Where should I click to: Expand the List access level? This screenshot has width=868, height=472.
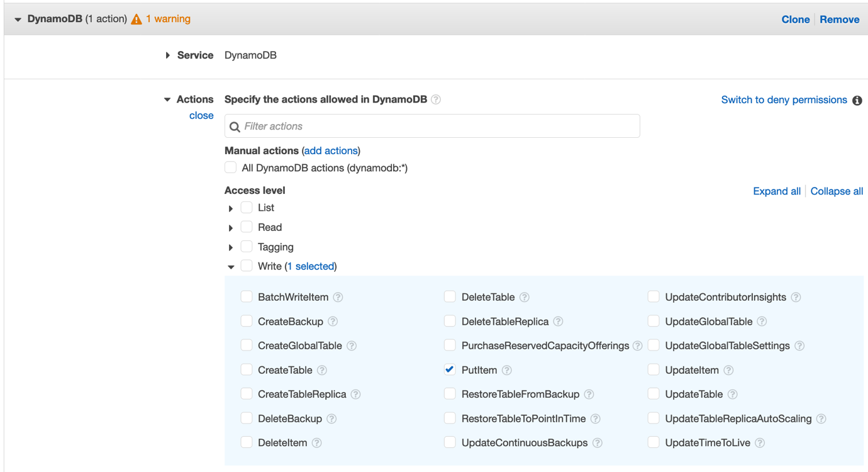tap(231, 208)
